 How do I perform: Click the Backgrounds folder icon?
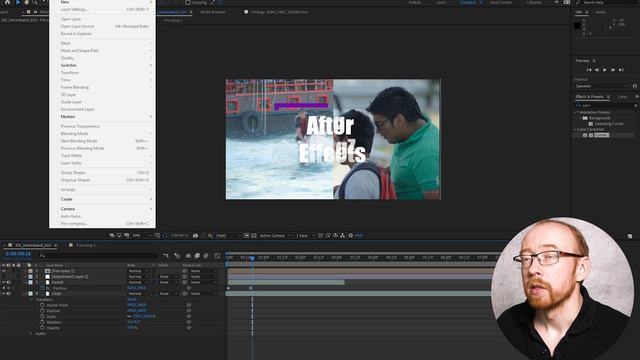[585, 118]
